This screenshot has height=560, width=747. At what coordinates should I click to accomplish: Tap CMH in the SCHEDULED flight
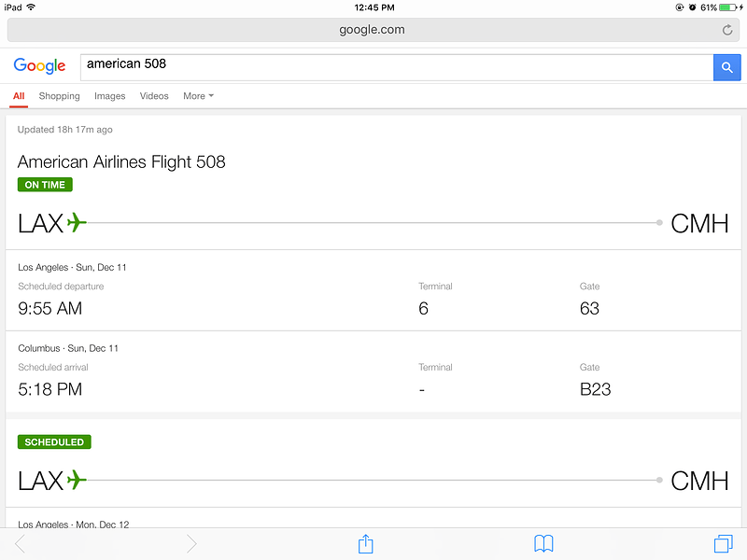(699, 481)
